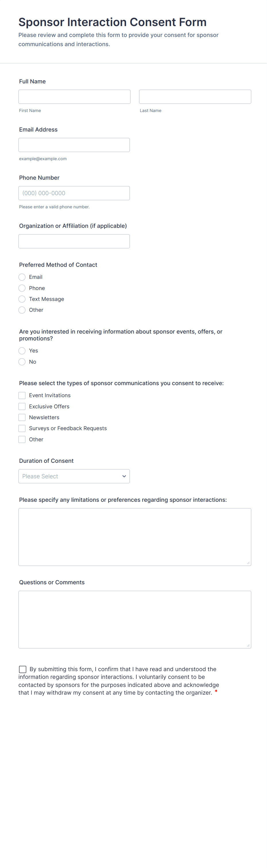
Task: Choose the Phone radio option
Action: [22, 288]
